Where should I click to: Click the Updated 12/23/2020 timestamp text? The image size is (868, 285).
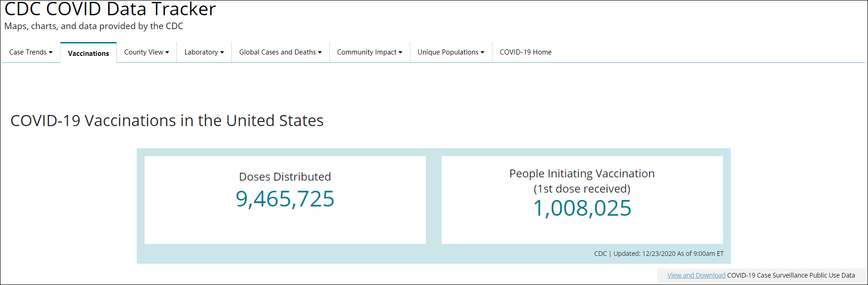tap(668, 254)
